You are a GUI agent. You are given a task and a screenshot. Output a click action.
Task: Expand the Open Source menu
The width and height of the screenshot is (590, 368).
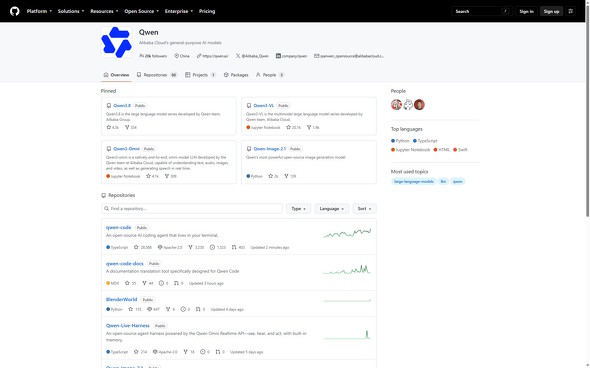(x=141, y=11)
